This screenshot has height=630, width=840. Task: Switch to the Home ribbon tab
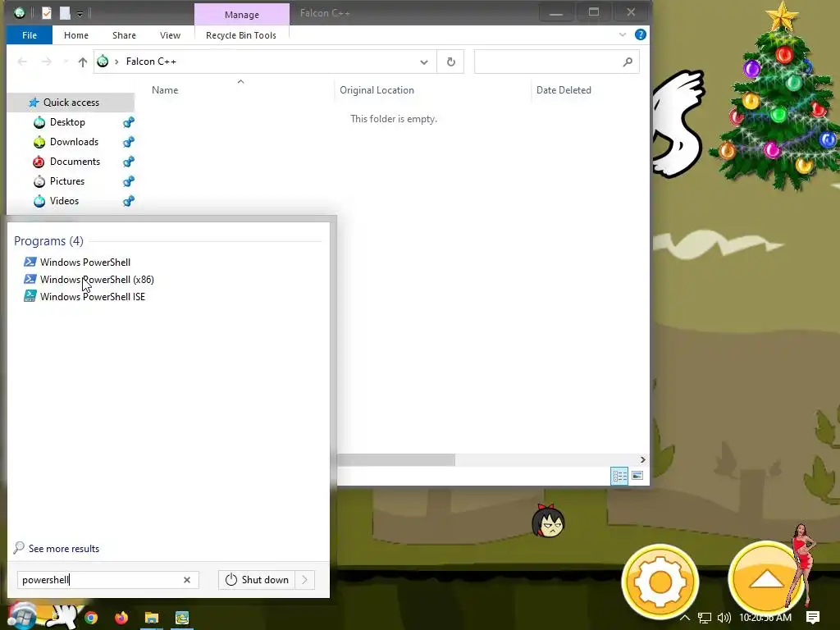tap(76, 35)
